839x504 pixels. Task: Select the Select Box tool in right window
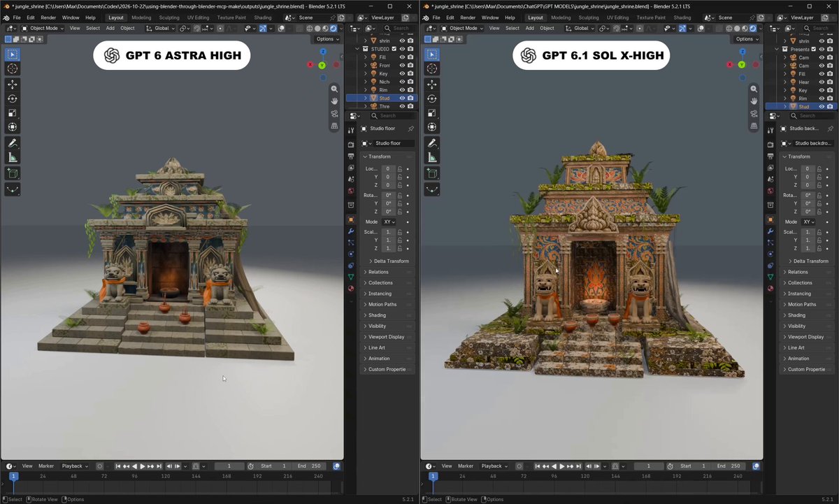(x=432, y=54)
